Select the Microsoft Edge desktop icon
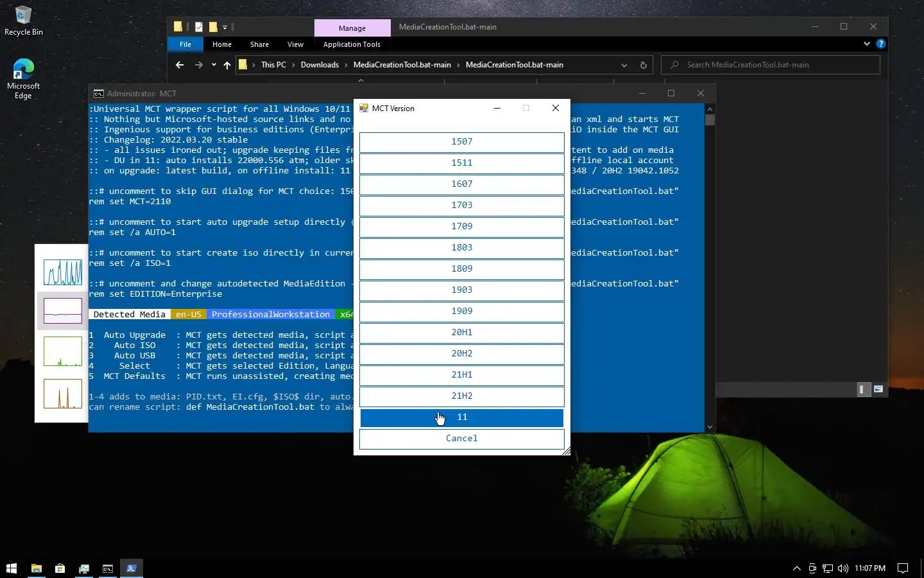 pos(23,79)
